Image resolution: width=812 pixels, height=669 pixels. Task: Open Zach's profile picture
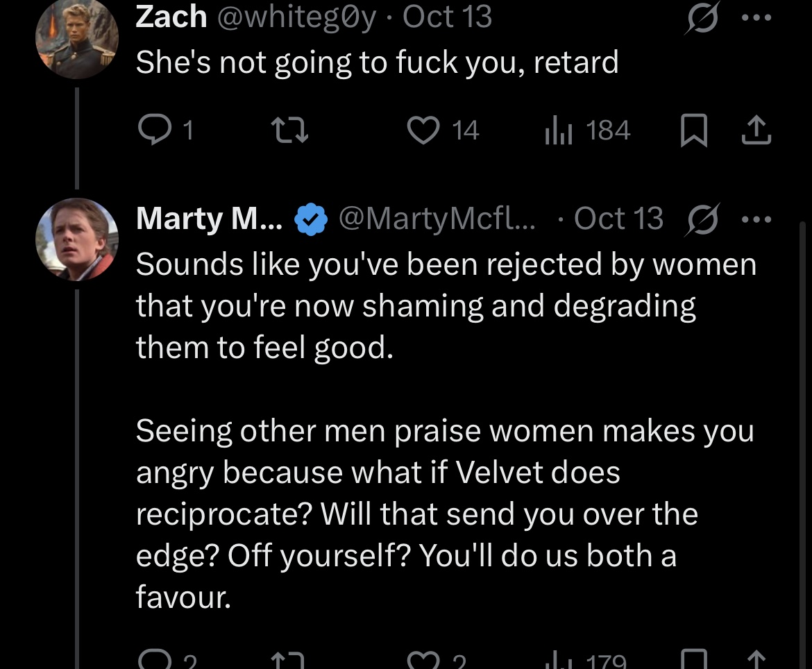76,37
